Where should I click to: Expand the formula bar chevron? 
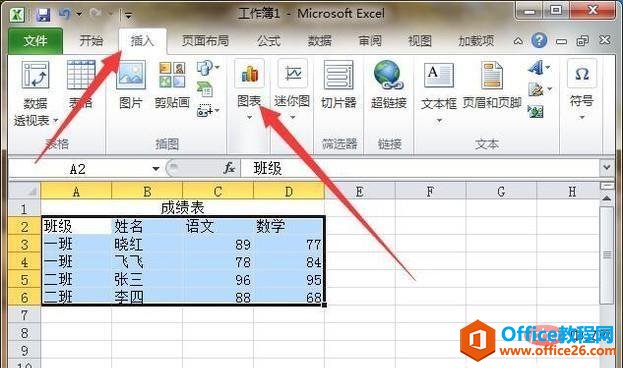click(606, 167)
